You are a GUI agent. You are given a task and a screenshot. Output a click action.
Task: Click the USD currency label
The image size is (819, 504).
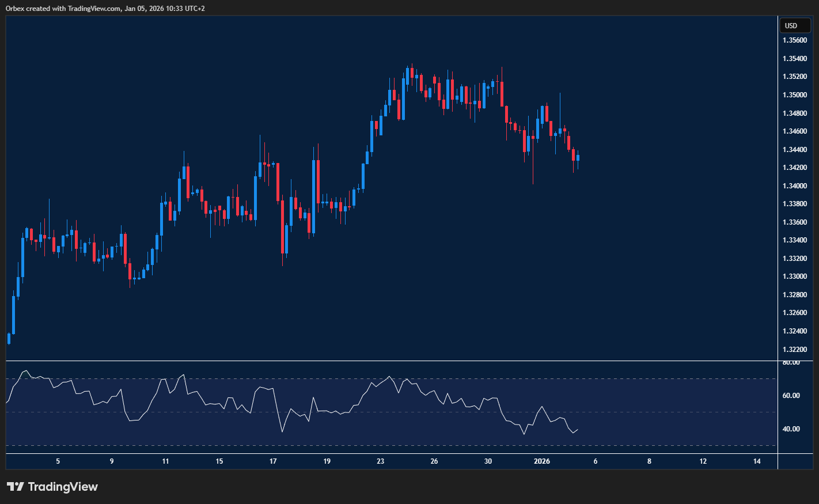[794, 25]
